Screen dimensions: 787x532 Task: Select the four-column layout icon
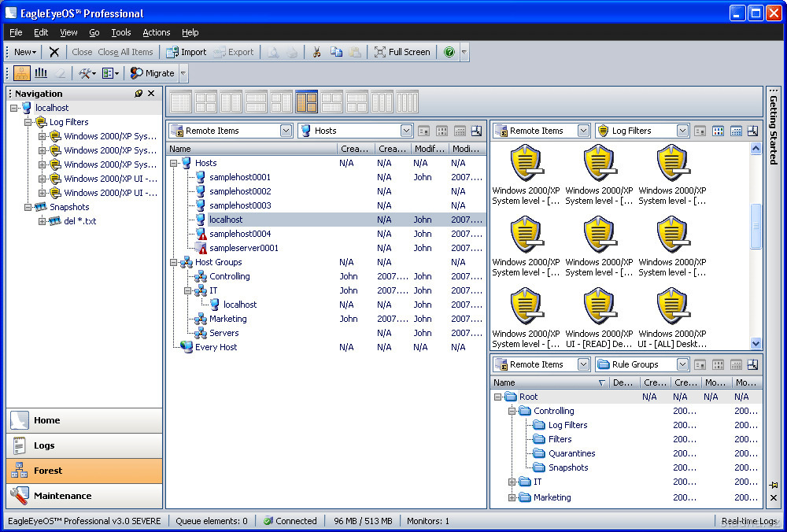[407, 102]
